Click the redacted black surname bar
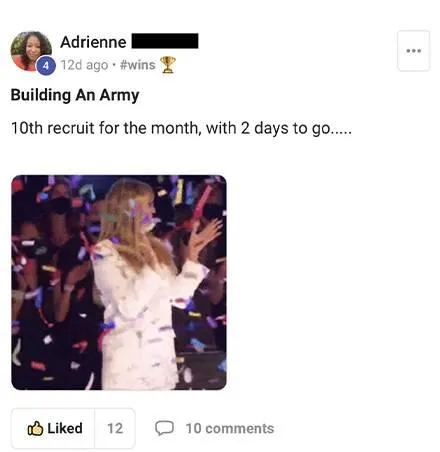Image resolution: width=440 pixels, height=452 pixels. click(x=165, y=41)
